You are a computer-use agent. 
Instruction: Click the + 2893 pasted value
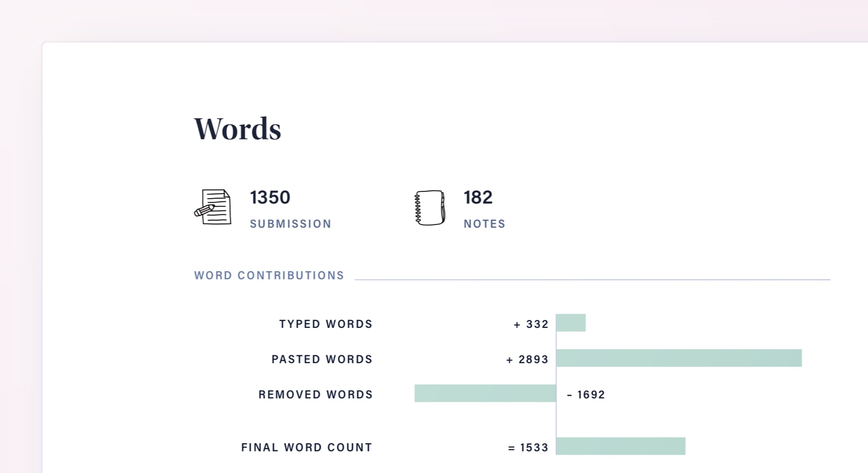(527, 359)
